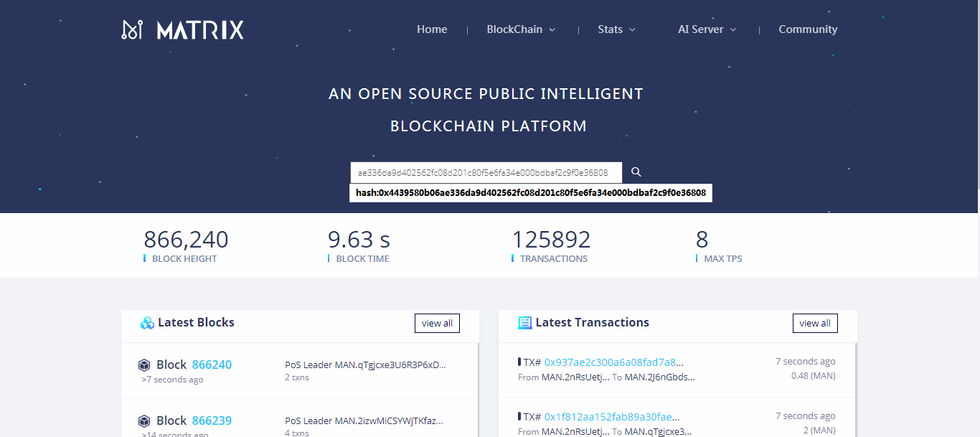The width and height of the screenshot is (980, 437).
Task: Click PoS Leader MAN.qTgjcxe3U6R3P6xD... address
Action: pyautogui.click(x=390, y=365)
